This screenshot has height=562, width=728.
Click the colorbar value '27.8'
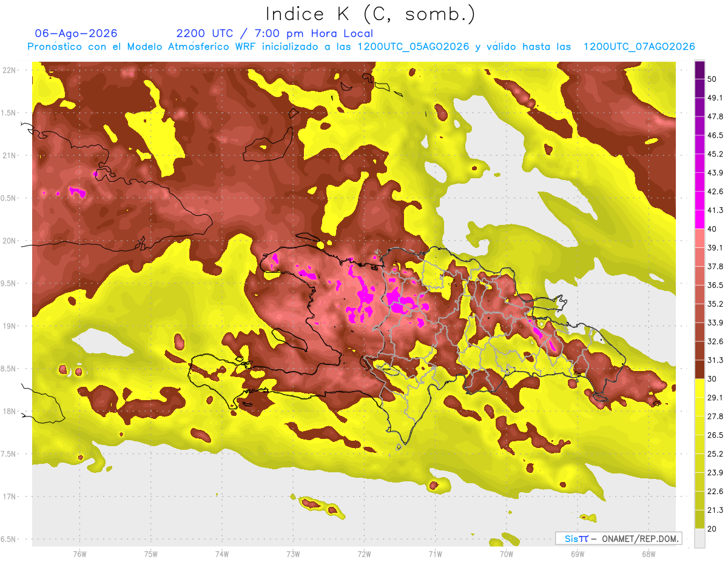[715, 416]
